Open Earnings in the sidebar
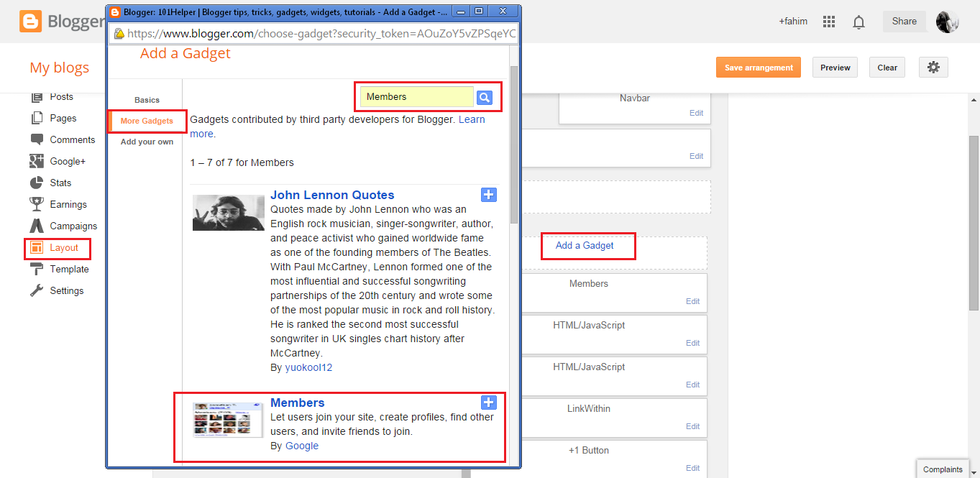 68,204
